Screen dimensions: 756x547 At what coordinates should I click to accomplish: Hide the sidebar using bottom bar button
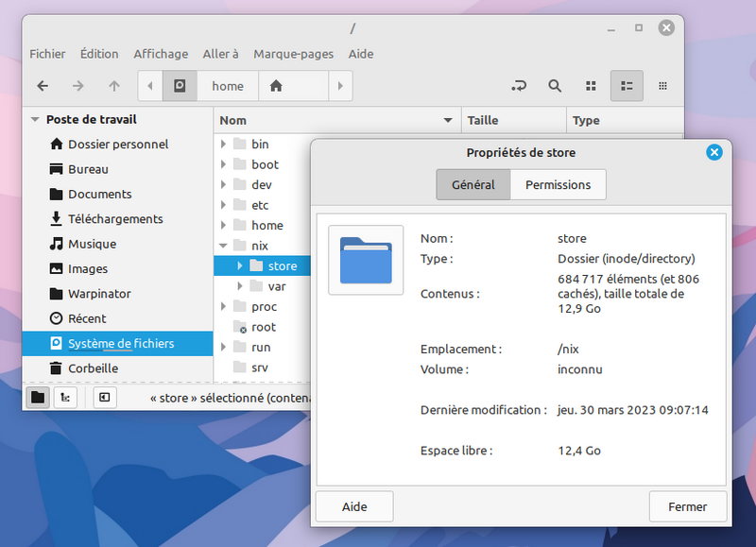point(104,398)
